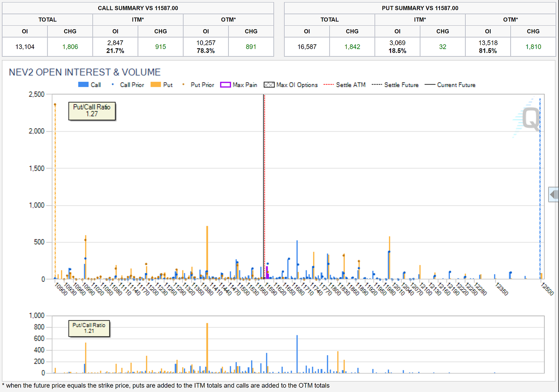This screenshot has height=392, width=559.
Task: Click put ITM OI 3,069
Action: [x=397, y=43]
